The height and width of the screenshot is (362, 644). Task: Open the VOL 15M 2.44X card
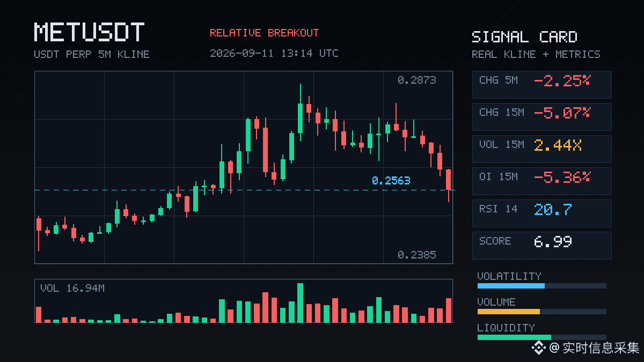coord(541,149)
